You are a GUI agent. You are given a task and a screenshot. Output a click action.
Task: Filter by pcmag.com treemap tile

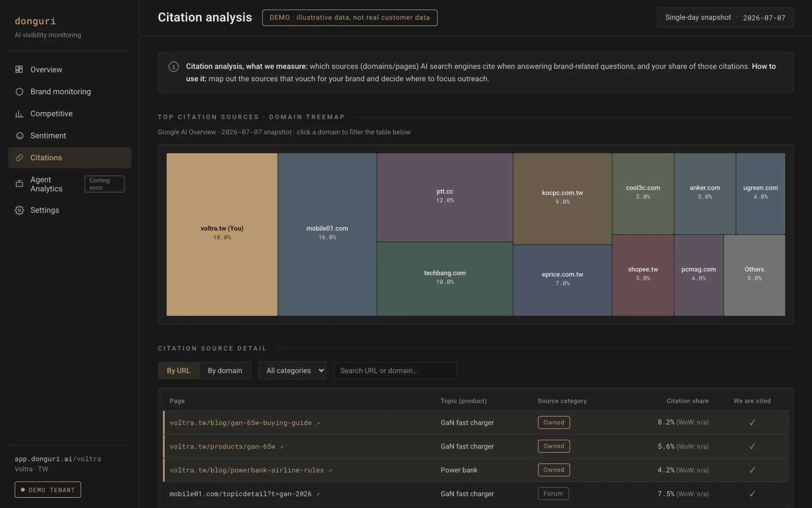[699, 275]
